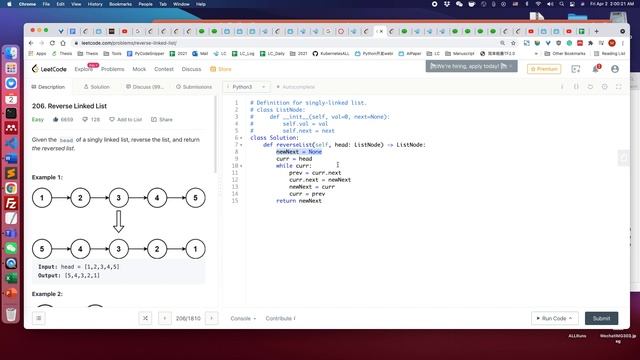Show hidden bookmarks overflow chevron
This screenshot has height=360, width=640.
tap(536, 53)
